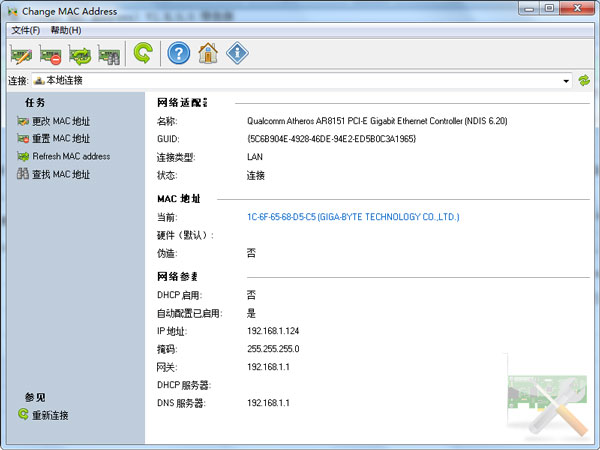Viewport: 600px width, 450px height.
Task: Minimize the Change MAC Address window
Action: point(529,8)
